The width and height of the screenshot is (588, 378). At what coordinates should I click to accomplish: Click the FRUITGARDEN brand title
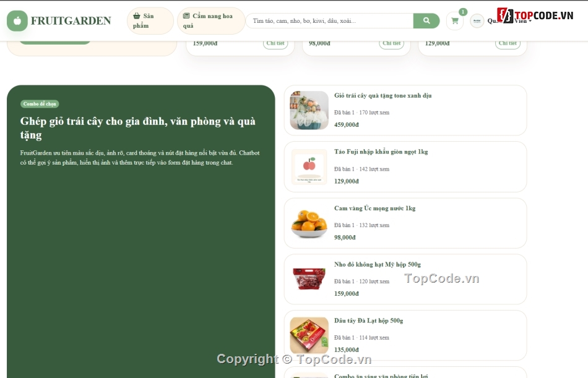[71, 20]
